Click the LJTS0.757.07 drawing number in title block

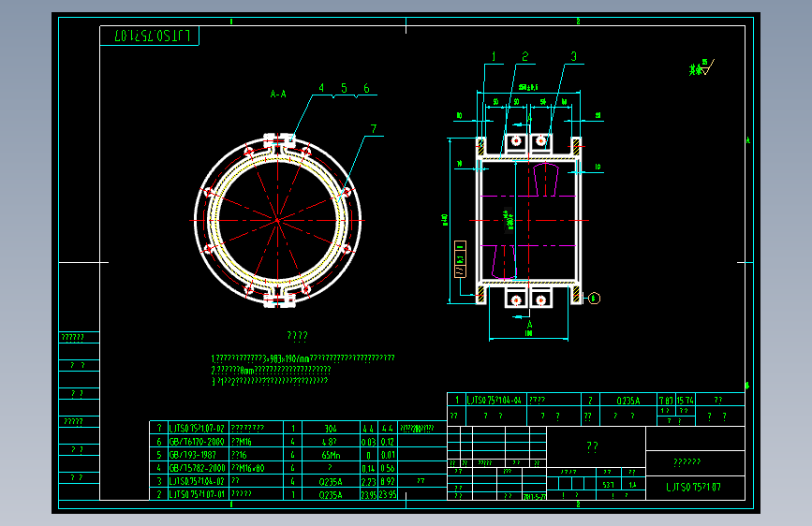point(693,488)
